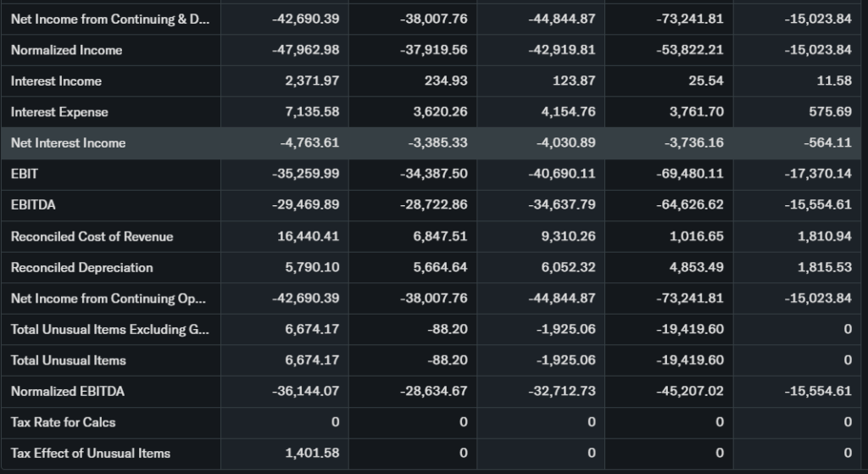Image resolution: width=868 pixels, height=474 pixels.
Task: Select the EBIT value -69,480.11
Action: click(x=690, y=174)
